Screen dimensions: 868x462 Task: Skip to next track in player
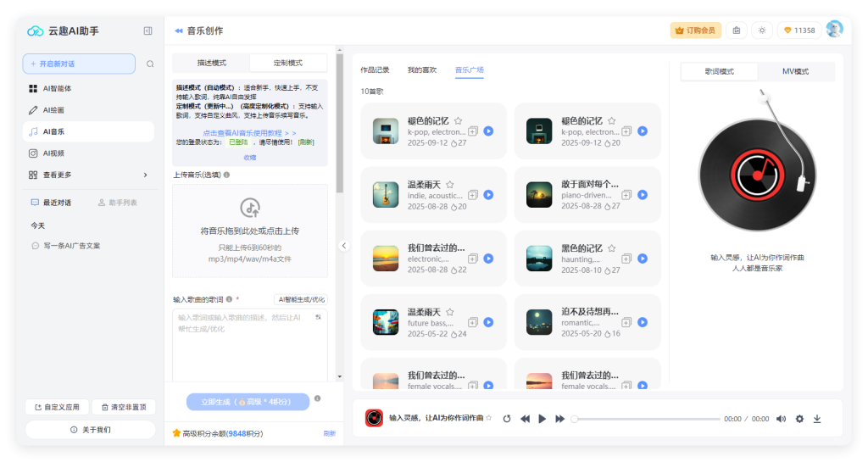559,419
